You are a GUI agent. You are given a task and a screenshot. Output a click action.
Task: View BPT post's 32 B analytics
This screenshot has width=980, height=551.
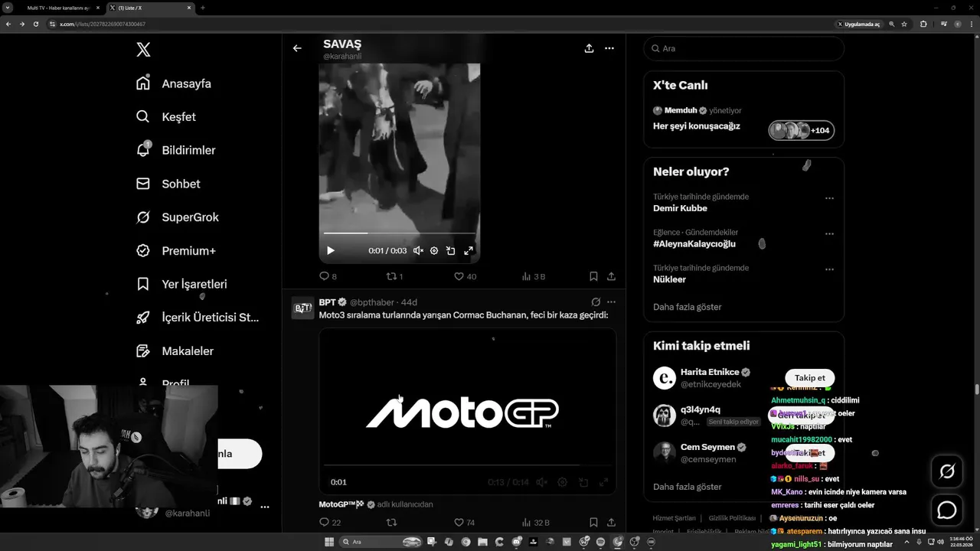(535, 523)
